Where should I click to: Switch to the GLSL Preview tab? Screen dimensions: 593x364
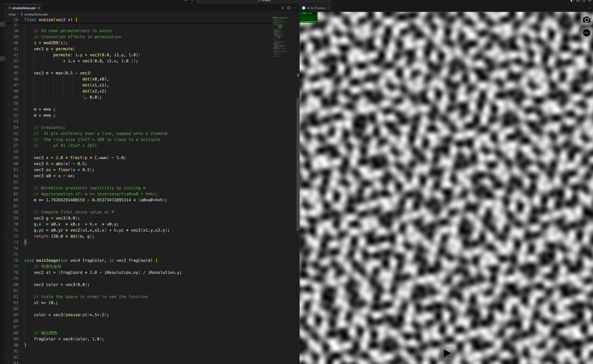[316, 8]
